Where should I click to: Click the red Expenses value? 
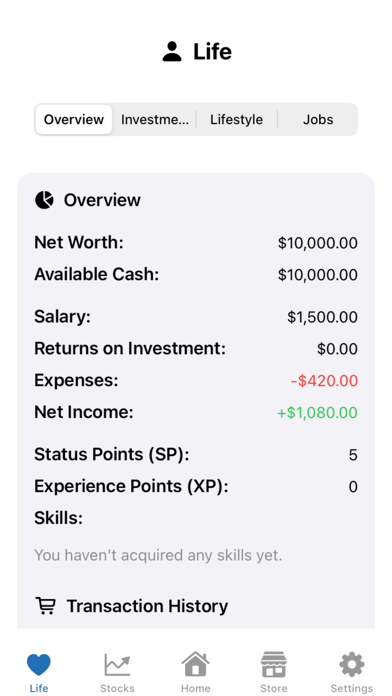(325, 381)
